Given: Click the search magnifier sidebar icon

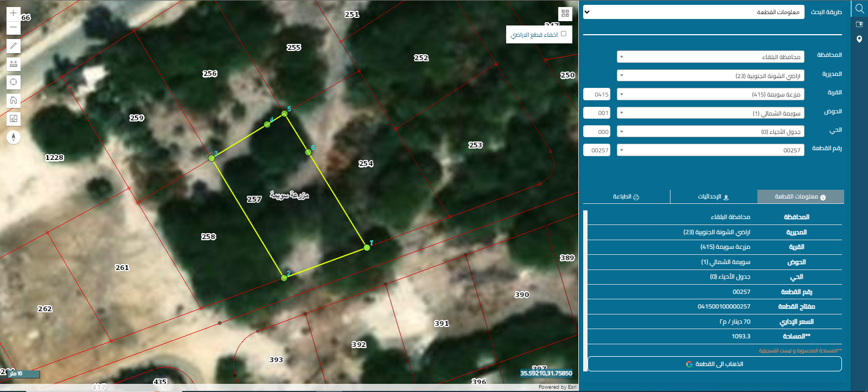Looking at the screenshot, I should point(859,9).
